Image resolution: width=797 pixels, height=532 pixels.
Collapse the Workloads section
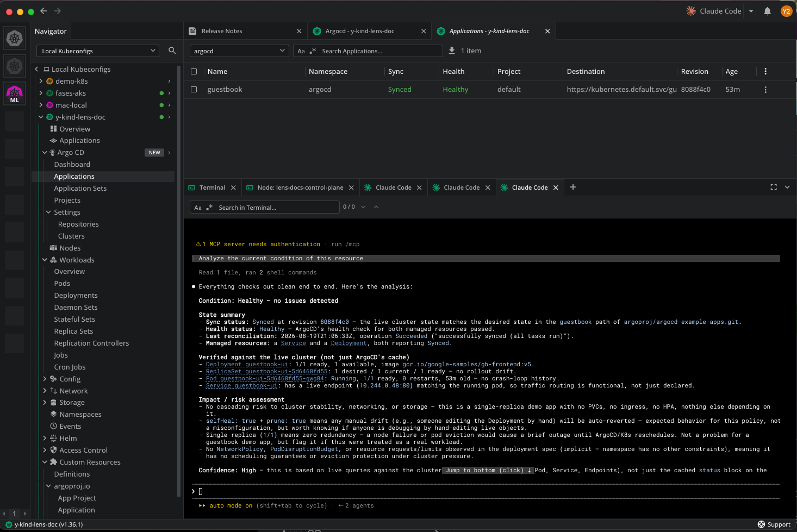tap(45, 260)
